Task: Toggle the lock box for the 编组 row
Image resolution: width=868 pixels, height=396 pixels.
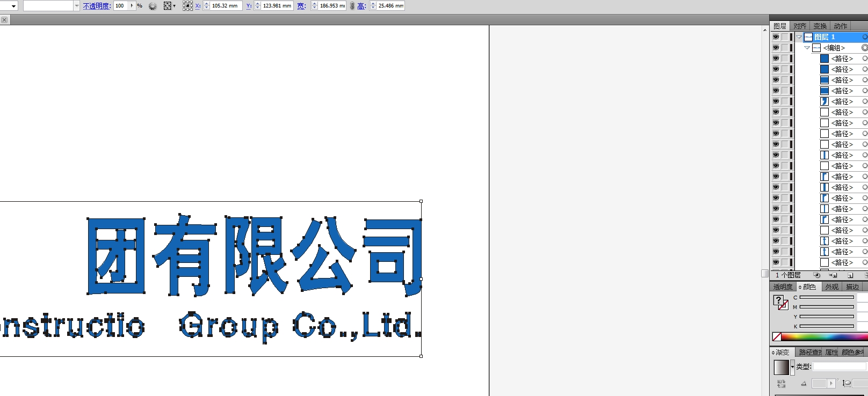Action: click(x=785, y=48)
